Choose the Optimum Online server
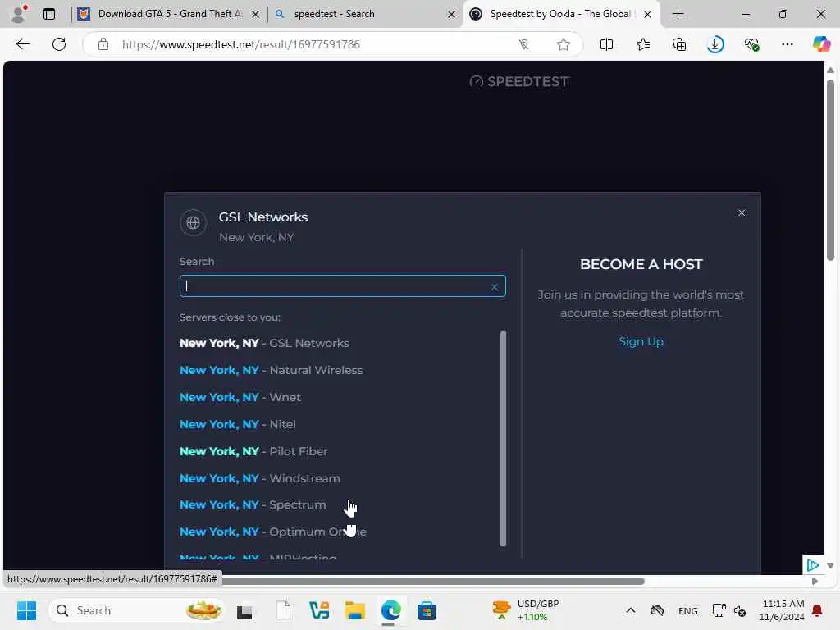The width and height of the screenshot is (840, 630). click(273, 532)
